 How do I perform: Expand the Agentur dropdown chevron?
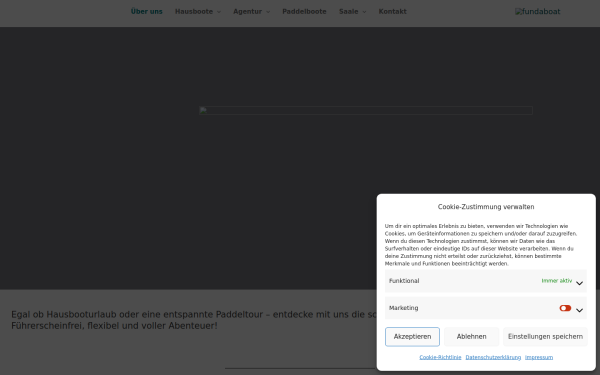268,12
